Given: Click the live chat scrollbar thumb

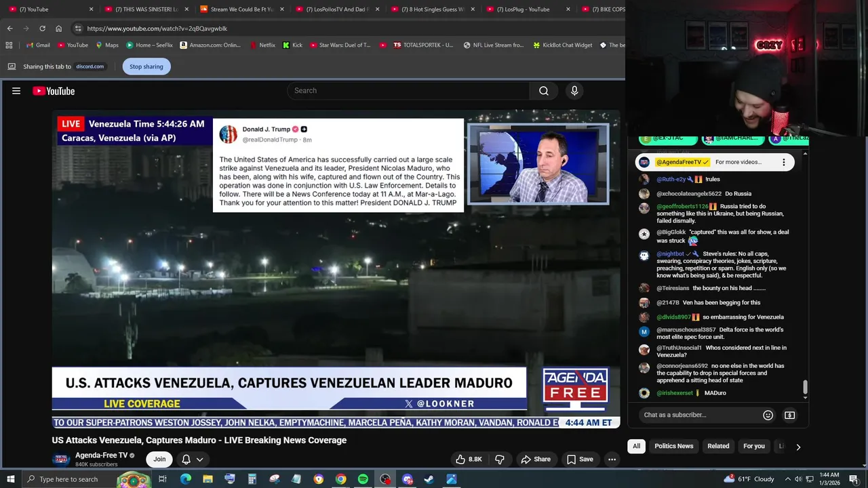Looking at the screenshot, I should pyautogui.click(x=805, y=387).
